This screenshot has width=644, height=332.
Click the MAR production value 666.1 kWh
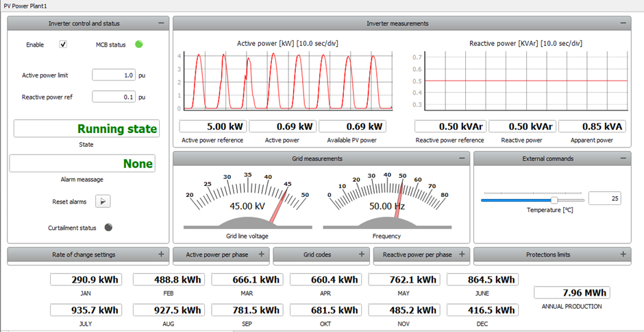(x=247, y=280)
